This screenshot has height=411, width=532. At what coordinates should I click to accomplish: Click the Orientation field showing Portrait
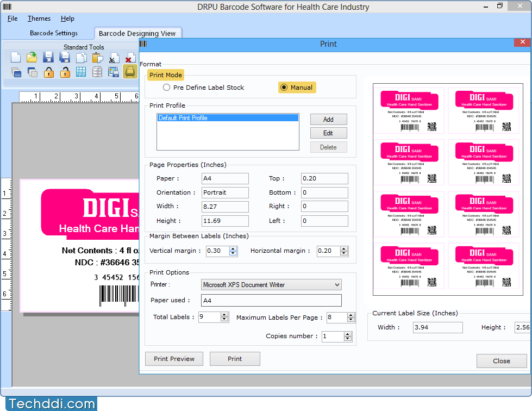pos(225,192)
